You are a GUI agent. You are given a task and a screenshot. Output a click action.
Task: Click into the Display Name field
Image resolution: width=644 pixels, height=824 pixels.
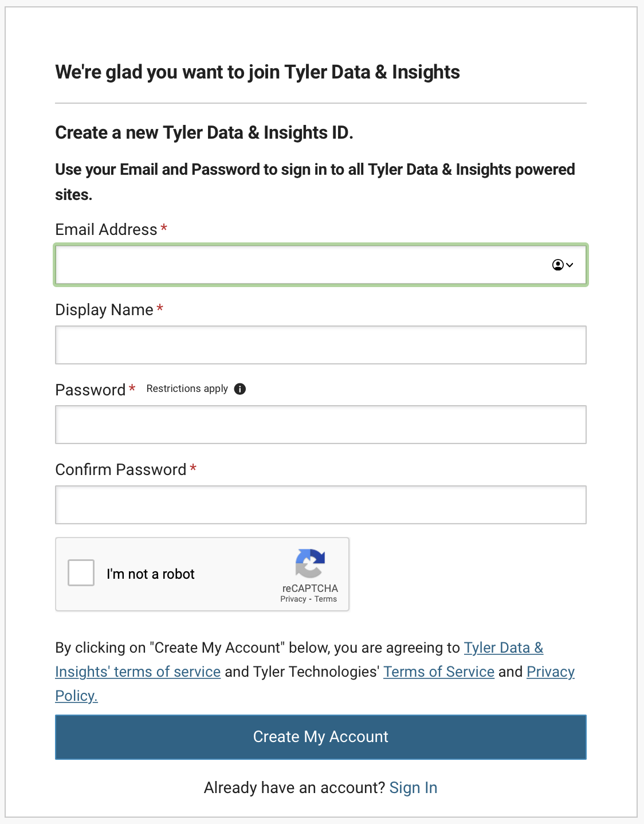pyautogui.click(x=321, y=345)
